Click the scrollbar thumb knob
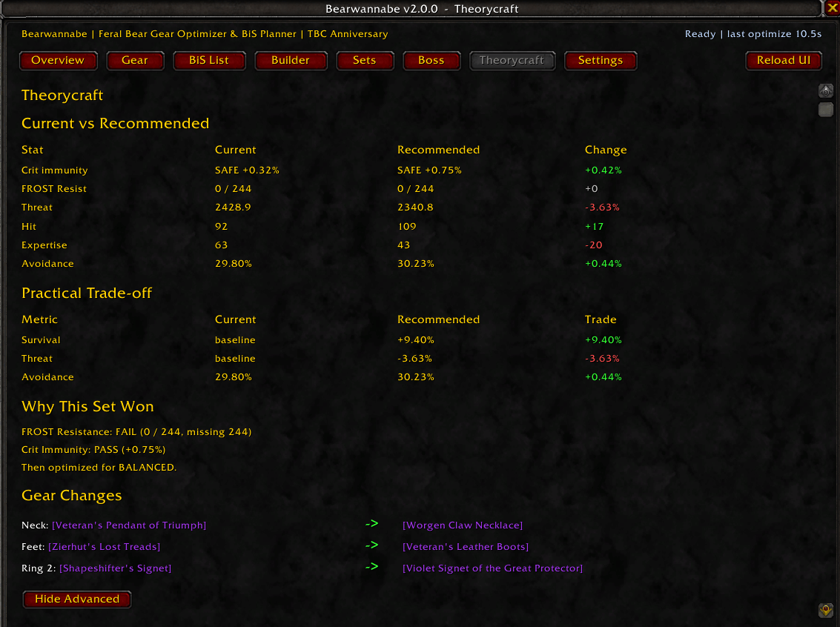 click(825, 110)
